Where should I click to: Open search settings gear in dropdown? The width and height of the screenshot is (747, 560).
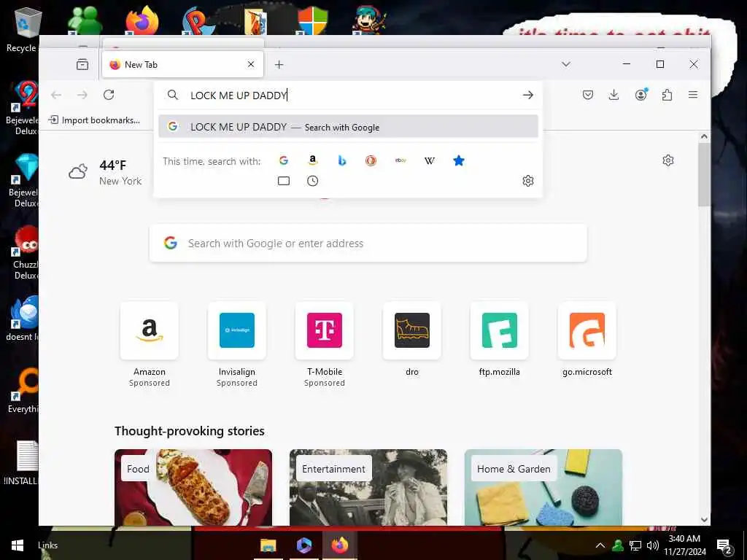528,181
